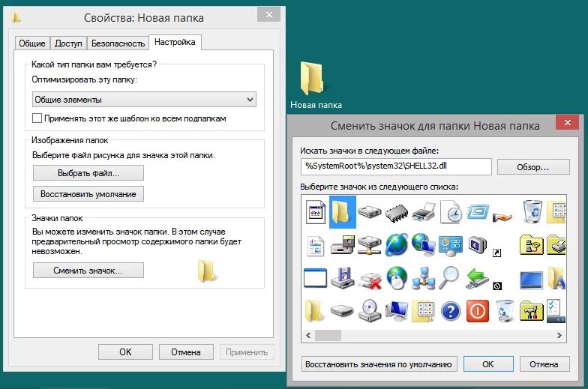Pick the folder with tools icon
This screenshot has width=588, height=389.
coord(532,311)
